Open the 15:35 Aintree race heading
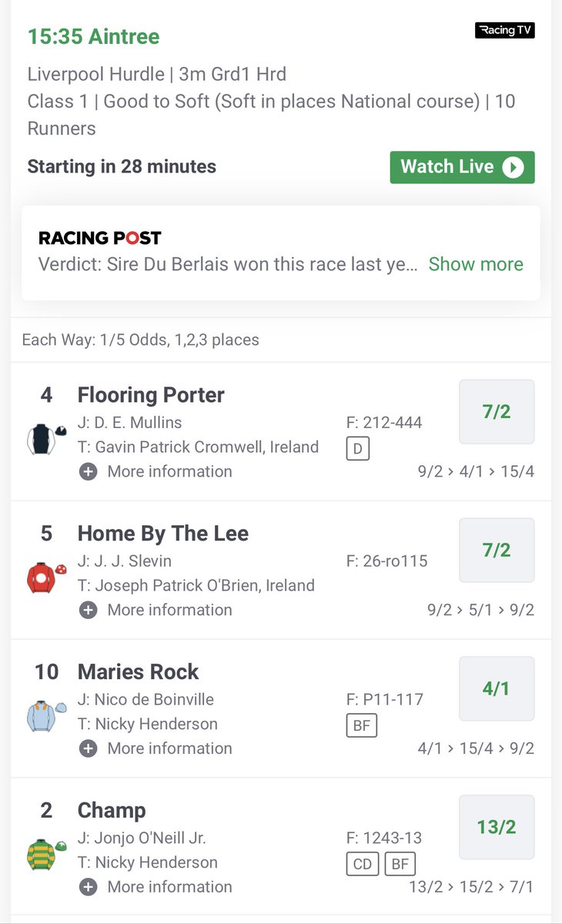The image size is (562, 924). pyautogui.click(x=94, y=36)
